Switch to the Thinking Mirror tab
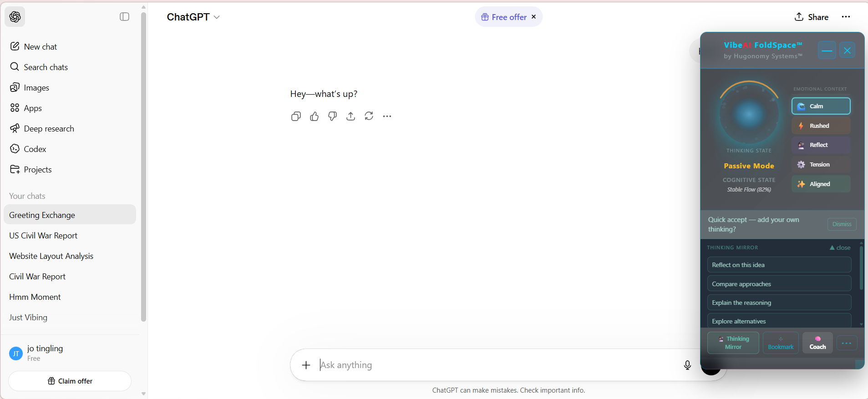The height and width of the screenshot is (399, 868). 733,343
